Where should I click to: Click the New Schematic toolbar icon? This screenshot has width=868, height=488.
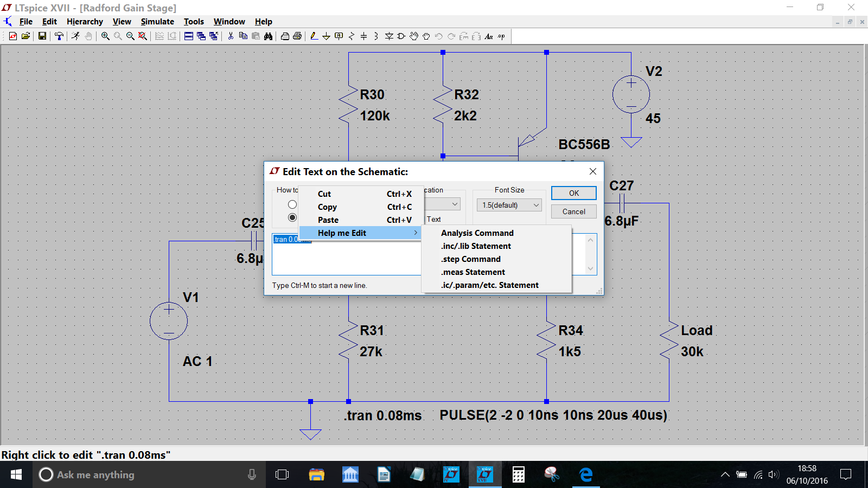point(13,36)
